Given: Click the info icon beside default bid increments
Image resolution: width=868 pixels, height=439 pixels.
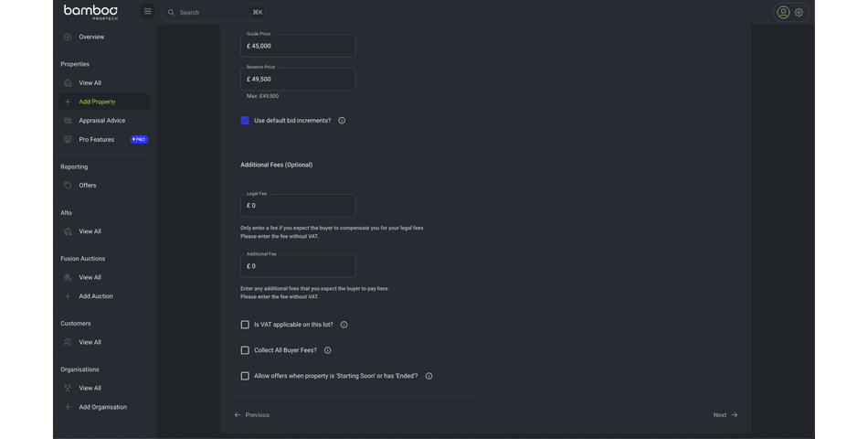Looking at the screenshot, I should point(342,121).
